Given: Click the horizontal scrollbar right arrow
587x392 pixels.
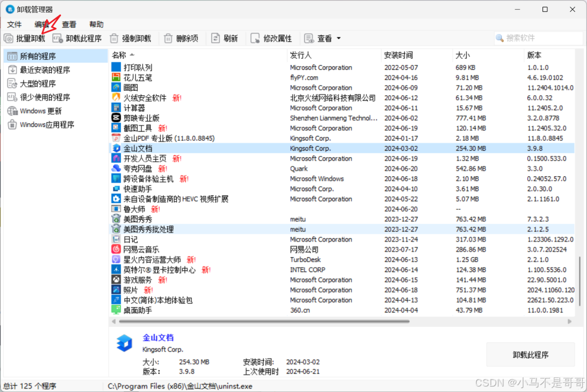Looking at the screenshot, I should tap(570, 321).
